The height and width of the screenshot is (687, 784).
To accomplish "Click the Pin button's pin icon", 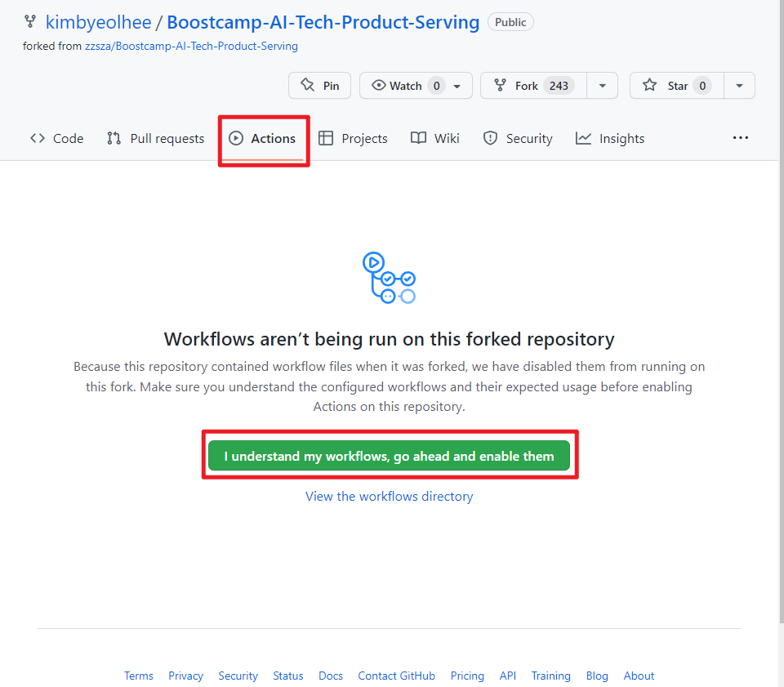I will (x=308, y=85).
